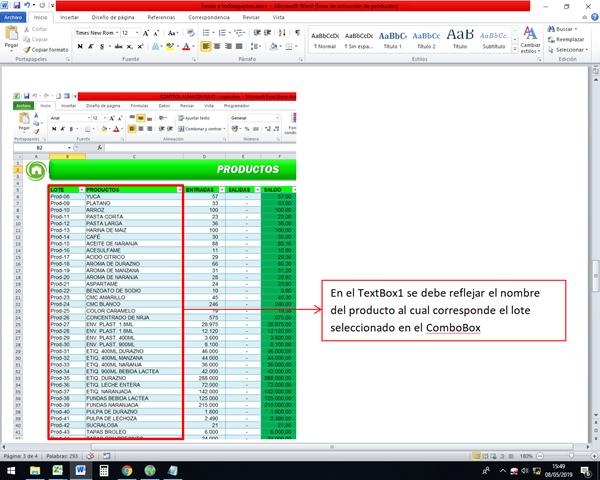The width and height of the screenshot is (600, 480).
Task: Open Excel from the taskbar
Action: click(58, 470)
